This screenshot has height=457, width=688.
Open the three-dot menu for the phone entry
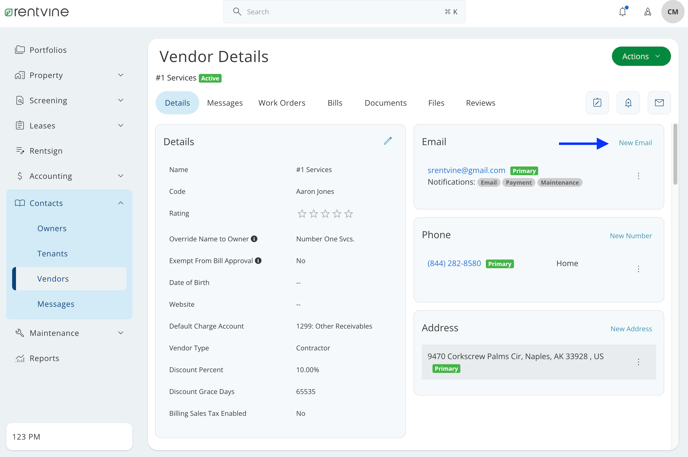tap(638, 269)
